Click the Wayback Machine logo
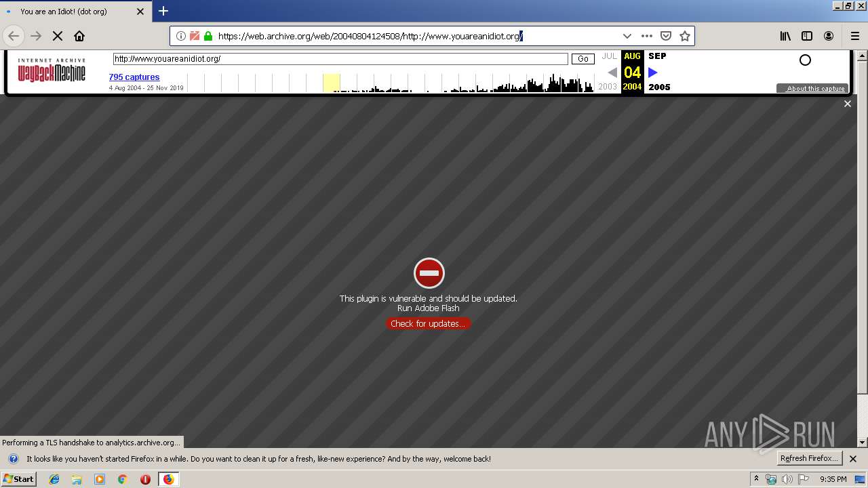The width and height of the screenshot is (868, 488). pyautogui.click(x=52, y=70)
